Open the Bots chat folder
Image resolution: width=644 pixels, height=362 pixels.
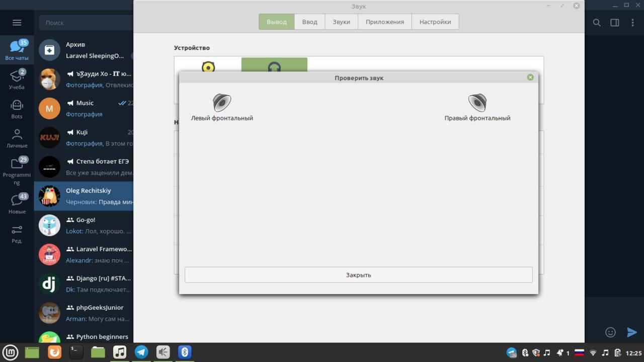(17, 109)
